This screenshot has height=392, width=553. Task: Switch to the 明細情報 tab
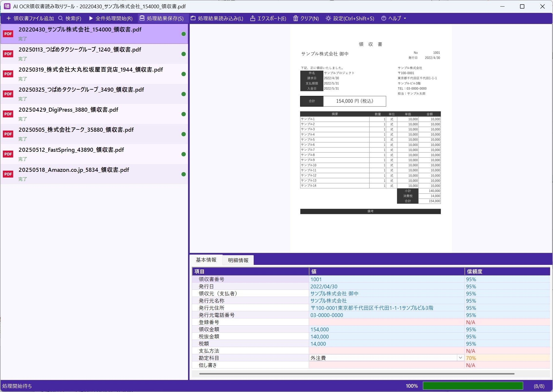coord(238,260)
